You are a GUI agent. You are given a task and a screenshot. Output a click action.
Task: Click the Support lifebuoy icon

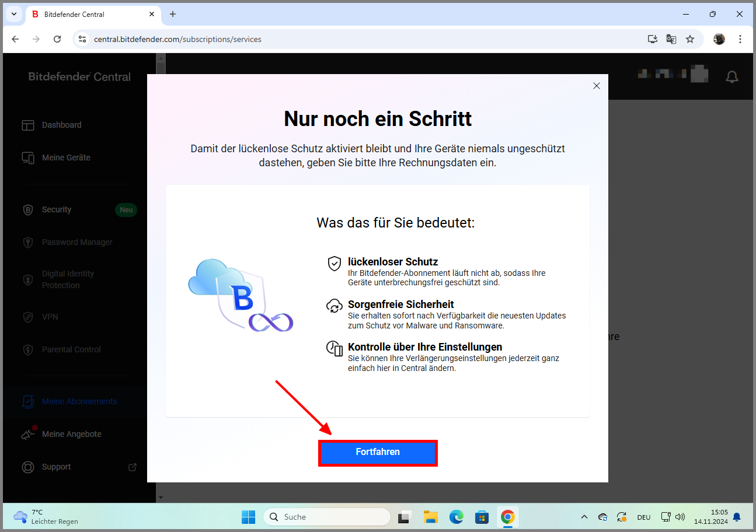click(x=28, y=467)
